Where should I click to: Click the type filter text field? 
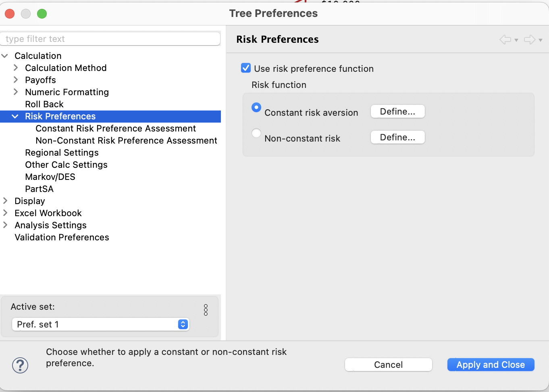110,39
